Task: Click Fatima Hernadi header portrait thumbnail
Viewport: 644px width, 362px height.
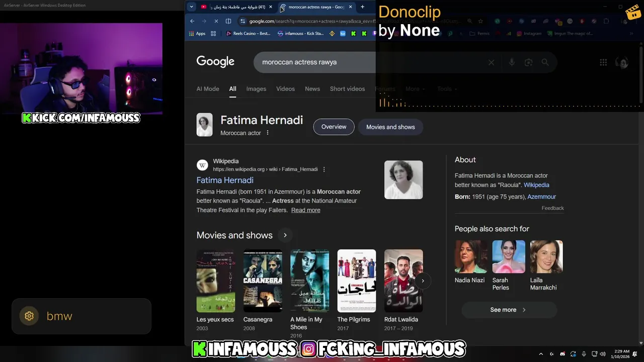Action: click(x=204, y=125)
